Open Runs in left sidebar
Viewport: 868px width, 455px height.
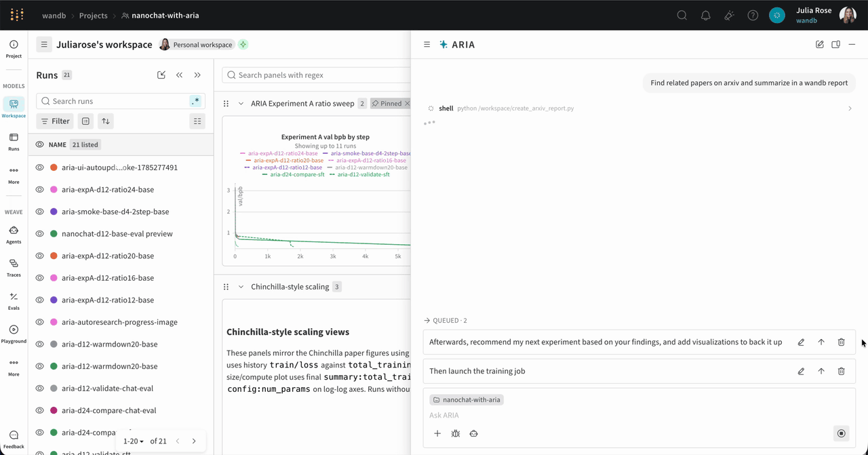pyautogui.click(x=14, y=141)
